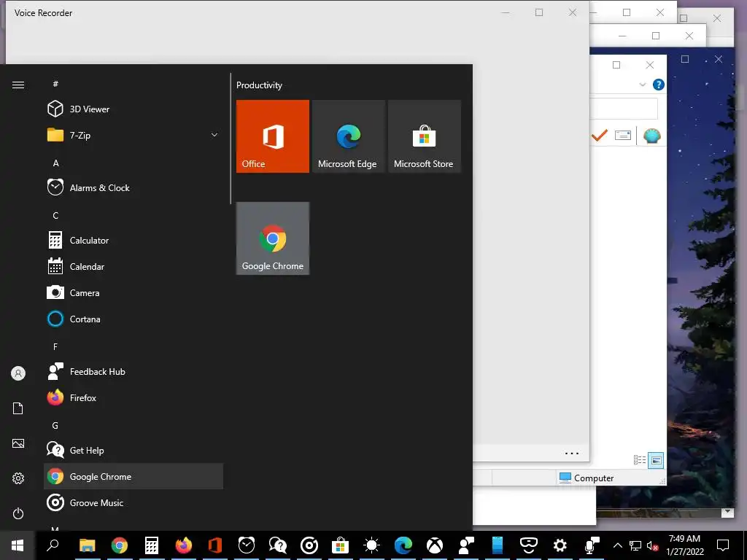Open Pictures from the Start menu rail
Viewport: 747px width, 560px height.
point(18,443)
